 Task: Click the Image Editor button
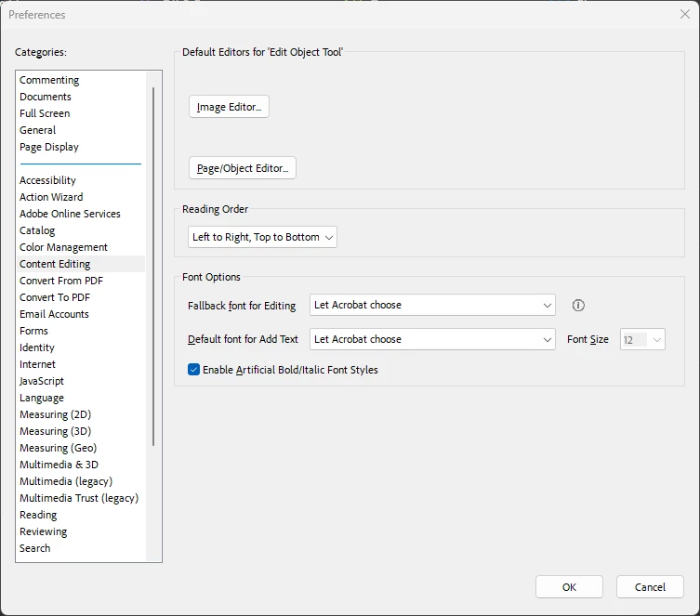pyautogui.click(x=229, y=107)
